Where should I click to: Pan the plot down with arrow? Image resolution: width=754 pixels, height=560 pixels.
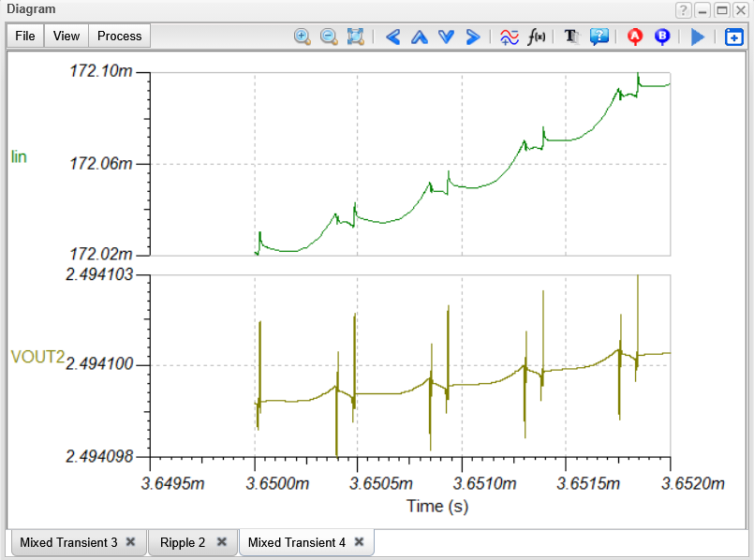tap(446, 37)
